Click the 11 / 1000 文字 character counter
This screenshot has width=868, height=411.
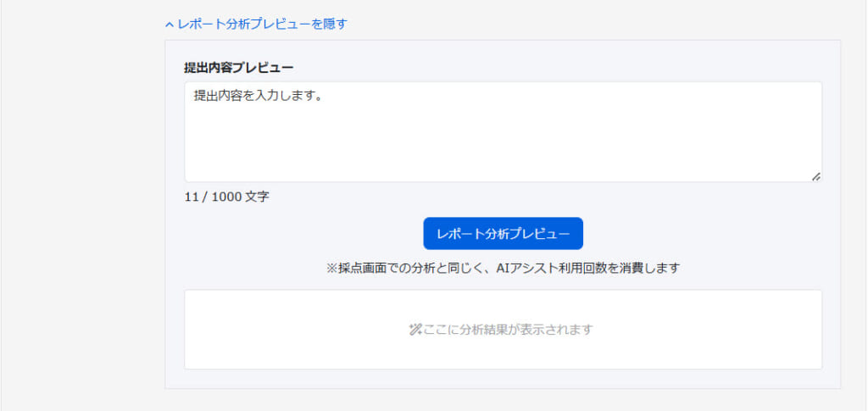click(x=226, y=197)
